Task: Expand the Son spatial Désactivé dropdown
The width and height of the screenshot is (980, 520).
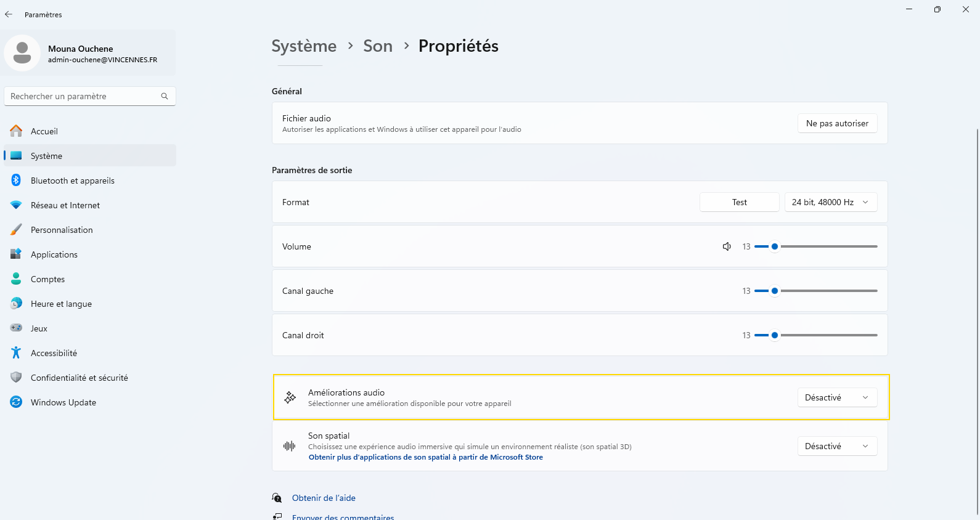Action: [x=837, y=446]
